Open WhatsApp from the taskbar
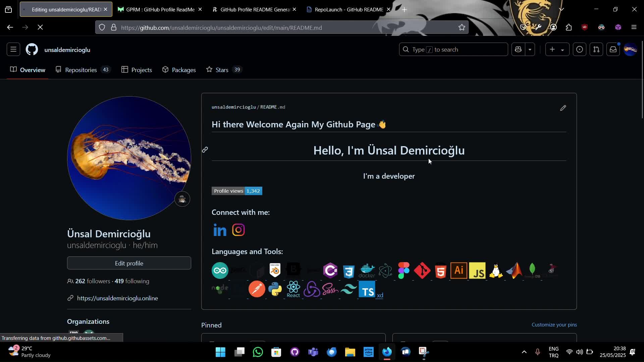 (x=258, y=352)
